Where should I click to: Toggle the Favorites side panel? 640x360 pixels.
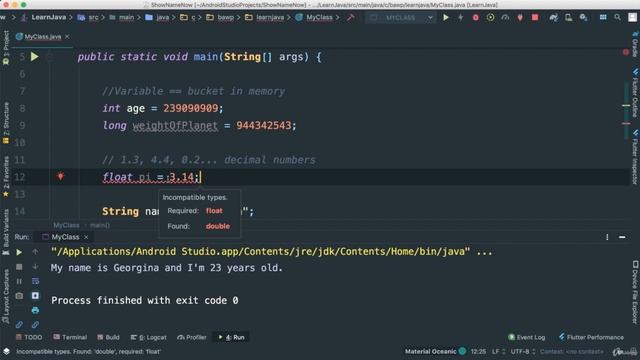click(6, 176)
